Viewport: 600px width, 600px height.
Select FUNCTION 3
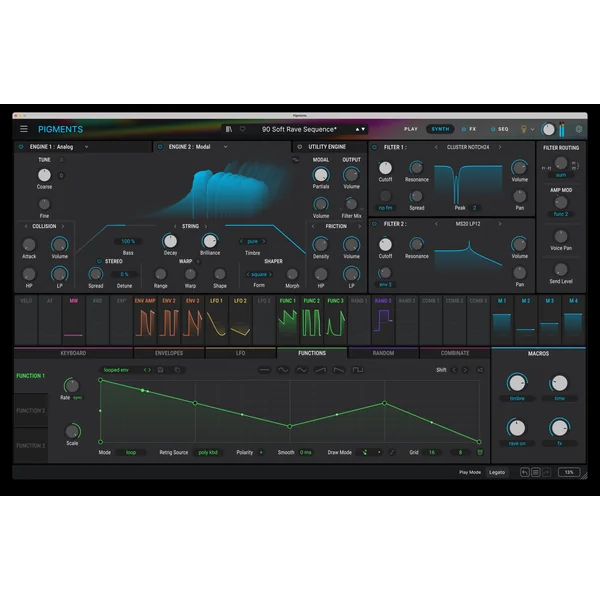(x=31, y=445)
